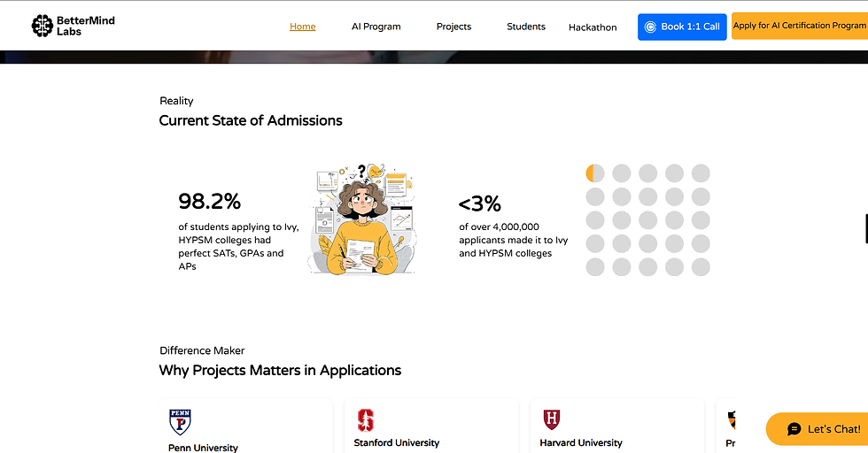Click the chat bubble icon
This screenshot has height=453, width=868.
794,429
